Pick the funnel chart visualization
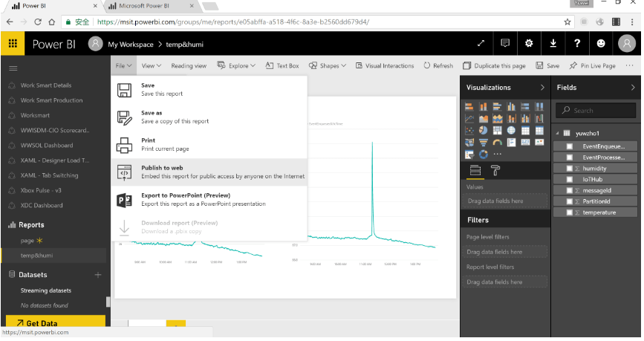The height and width of the screenshot is (341, 644). (484, 143)
